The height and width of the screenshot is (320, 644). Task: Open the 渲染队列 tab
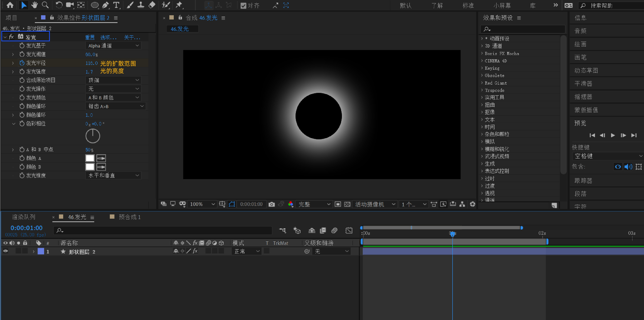(24, 217)
